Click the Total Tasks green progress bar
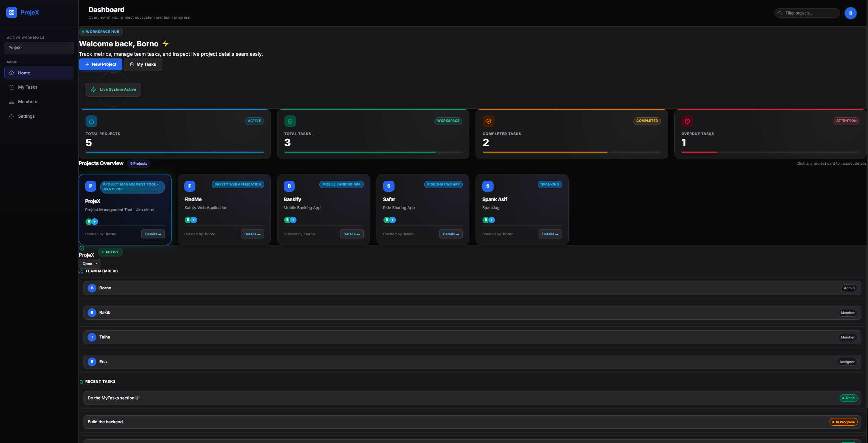The width and height of the screenshot is (868, 443). (x=360, y=152)
